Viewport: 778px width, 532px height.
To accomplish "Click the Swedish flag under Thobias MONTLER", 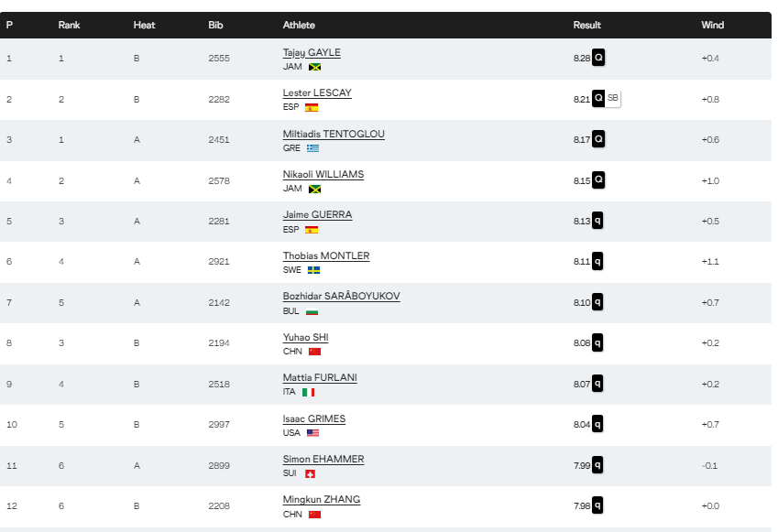I will pyautogui.click(x=313, y=270).
